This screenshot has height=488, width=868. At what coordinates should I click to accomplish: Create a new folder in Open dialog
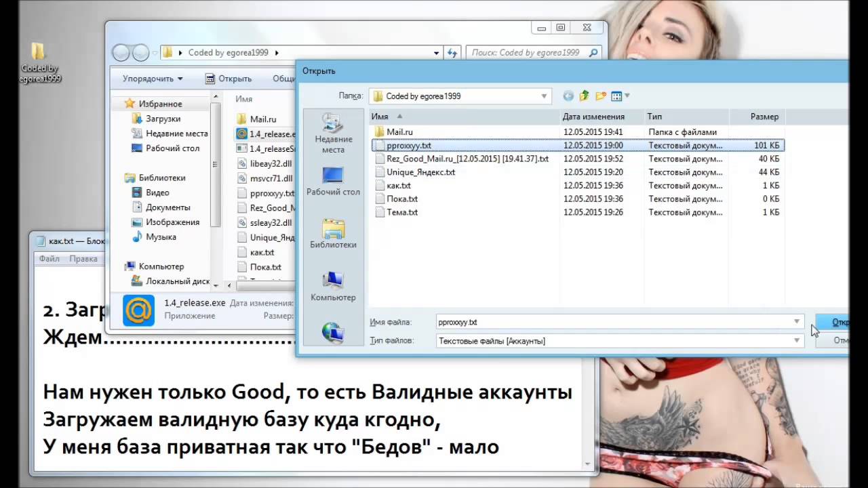point(600,96)
